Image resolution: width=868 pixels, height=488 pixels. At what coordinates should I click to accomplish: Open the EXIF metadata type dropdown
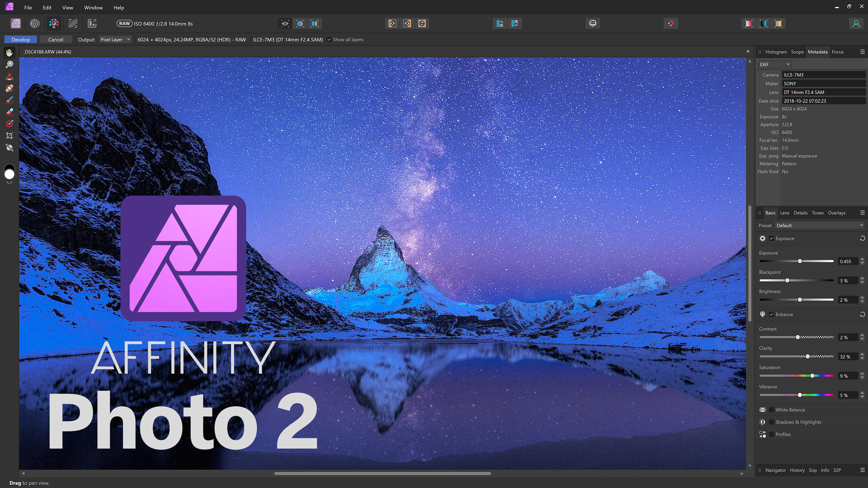click(x=774, y=64)
